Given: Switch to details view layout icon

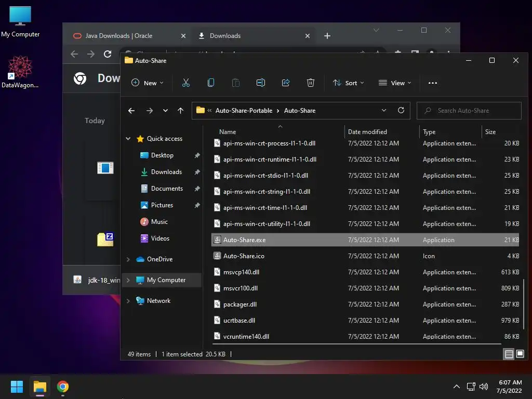Looking at the screenshot, I should 509,354.
